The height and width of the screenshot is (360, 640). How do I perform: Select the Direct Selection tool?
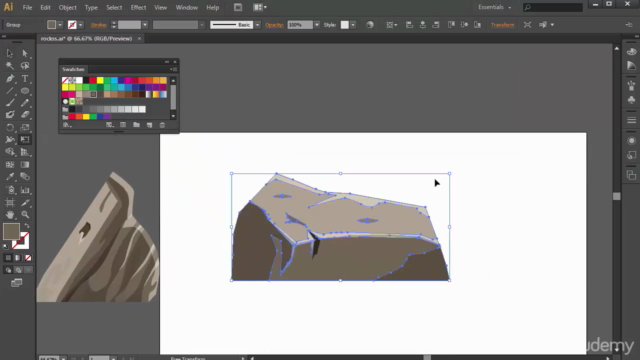25,53
